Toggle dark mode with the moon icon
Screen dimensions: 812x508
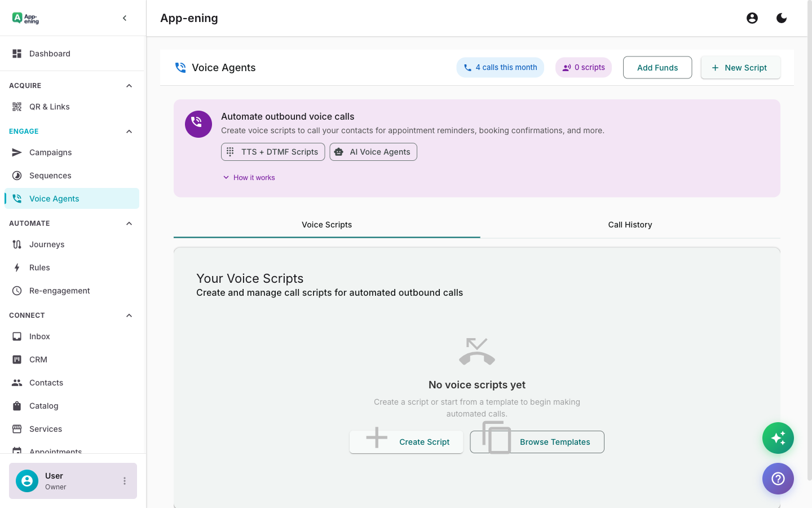782,17
